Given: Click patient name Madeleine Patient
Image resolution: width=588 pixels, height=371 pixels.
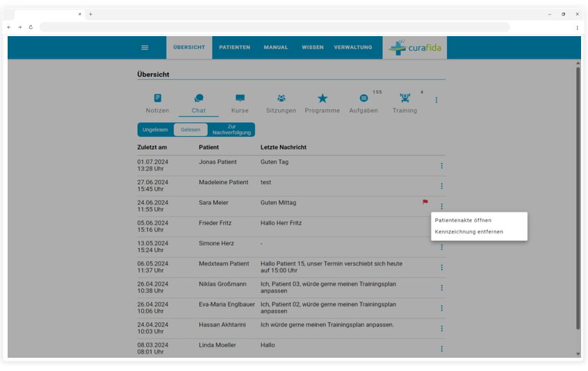Looking at the screenshot, I should pos(224,182).
